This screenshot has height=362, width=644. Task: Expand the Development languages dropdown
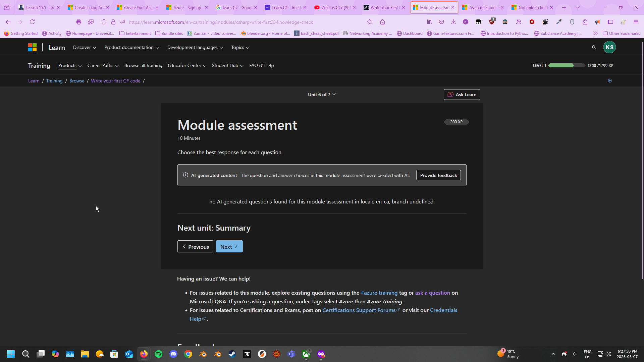tap(195, 47)
